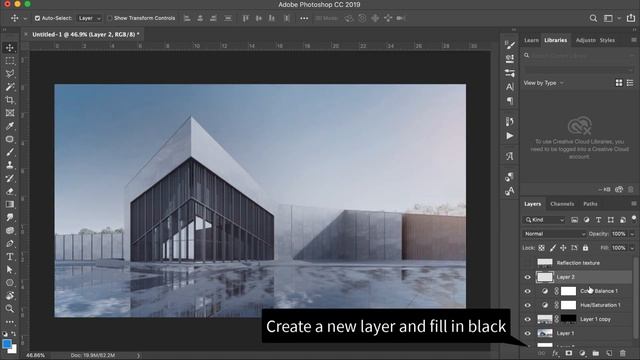Open the Layers panel menu
This screenshot has height=360, width=640.
click(633, 204)
